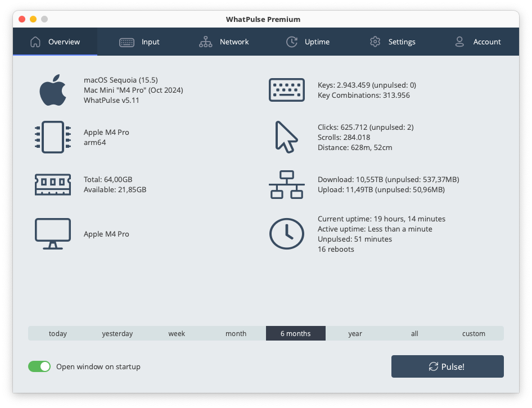
Task: Switch statistics to yesterday
Action: tap(117, 333)
